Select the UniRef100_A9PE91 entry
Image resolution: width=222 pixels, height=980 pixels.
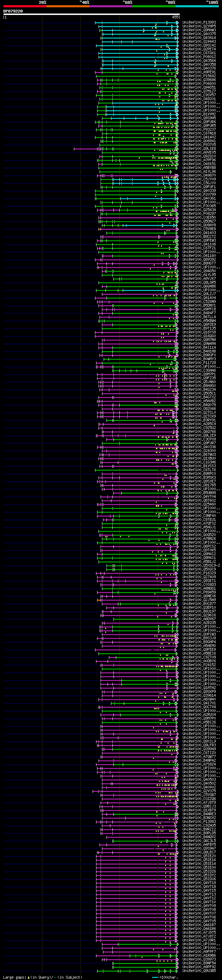point(199,72)
